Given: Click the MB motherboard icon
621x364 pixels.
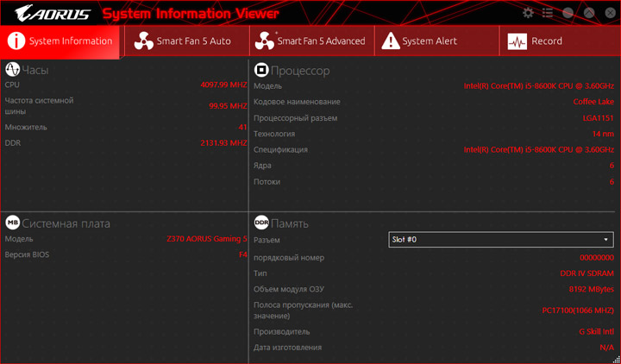Looking at the screenshot, I should pyautogui.click(x=12, y=223).
